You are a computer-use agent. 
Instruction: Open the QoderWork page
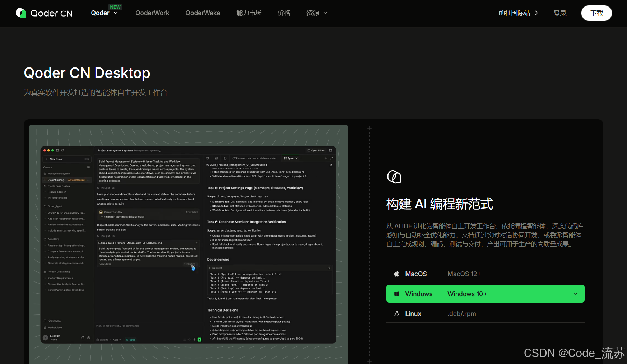pos(152,13)
